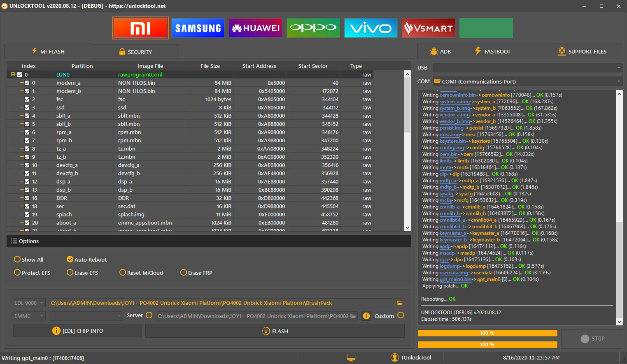Open the userdata.img link in the log
The height and width of the screenshot is (364, 627).
click(454, 273)
